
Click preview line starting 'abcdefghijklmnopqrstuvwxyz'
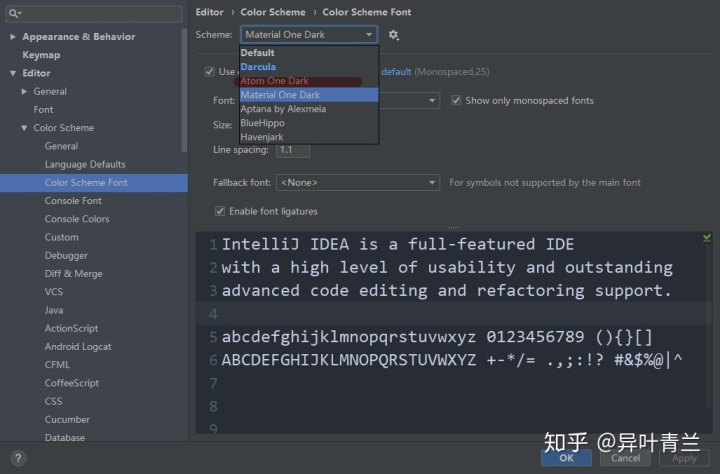click(437, 337)
